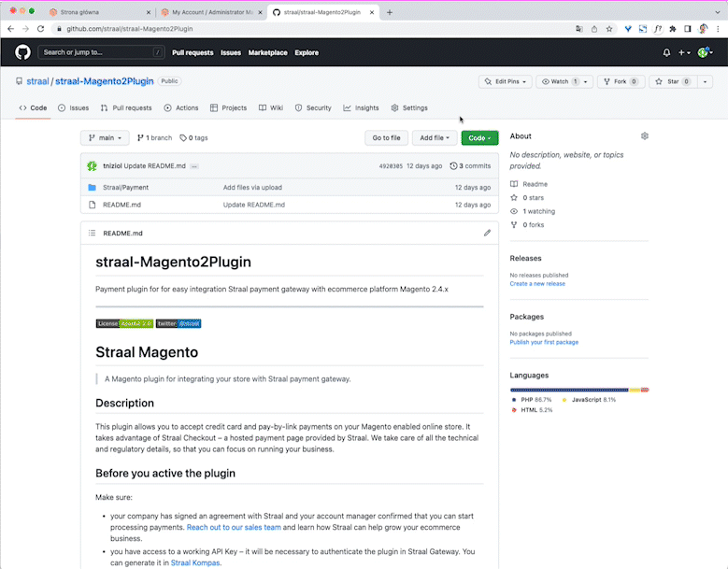Switch to the Insights tab
Screen dimensions: 728x569
click(x=362, y=107)
